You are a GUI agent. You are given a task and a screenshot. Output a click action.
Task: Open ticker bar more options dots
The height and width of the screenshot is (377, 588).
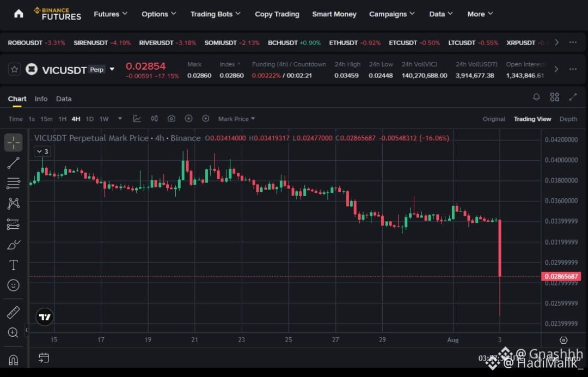tap(573, 42)
